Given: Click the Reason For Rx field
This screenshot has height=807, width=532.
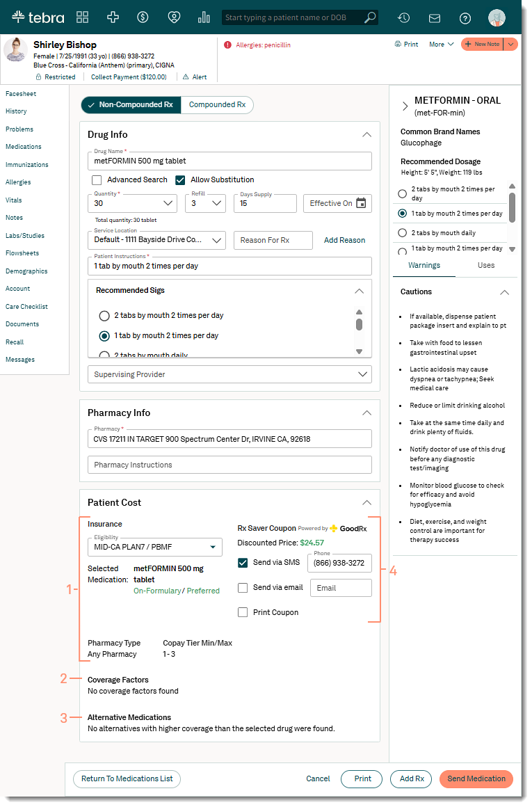Looking at the screenshot, I should (273, 240).
